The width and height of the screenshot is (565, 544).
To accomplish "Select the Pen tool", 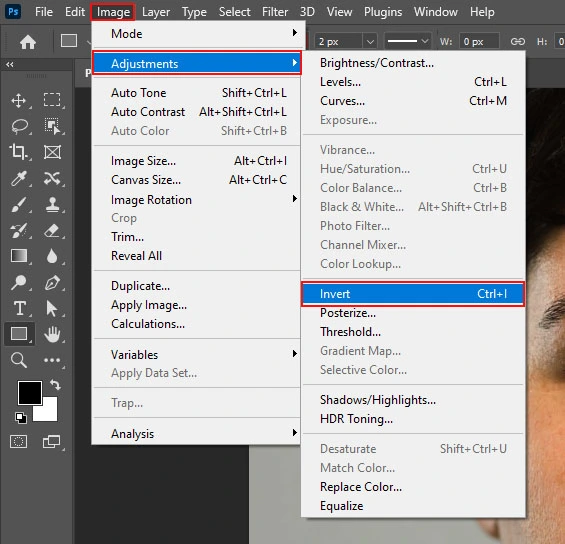I will tap(52, 282).
